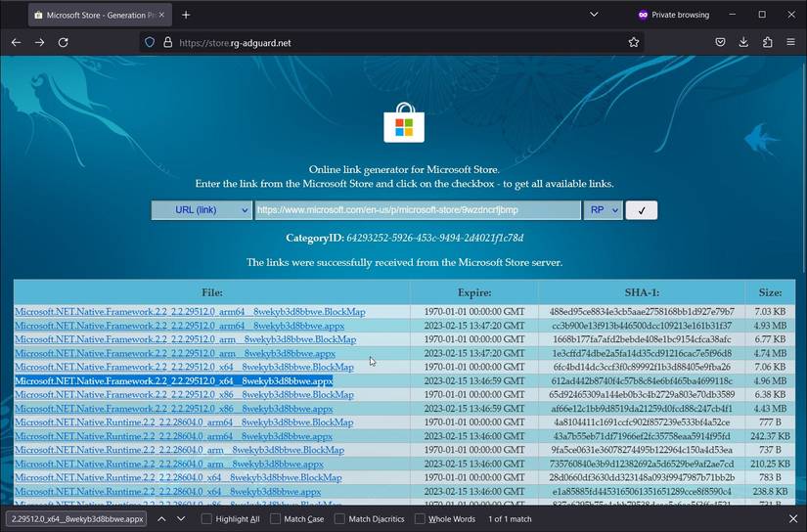Select SHA-1 hash 612ad442b8740f4c57b8c84e6bf465ba4699118c
807x532 pixels.
point(642,380)
